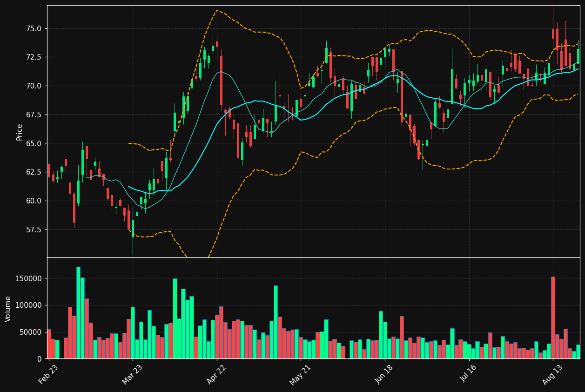Click the 100000 volume tick label
Screen dimensions: 585x392
point(29,305)
